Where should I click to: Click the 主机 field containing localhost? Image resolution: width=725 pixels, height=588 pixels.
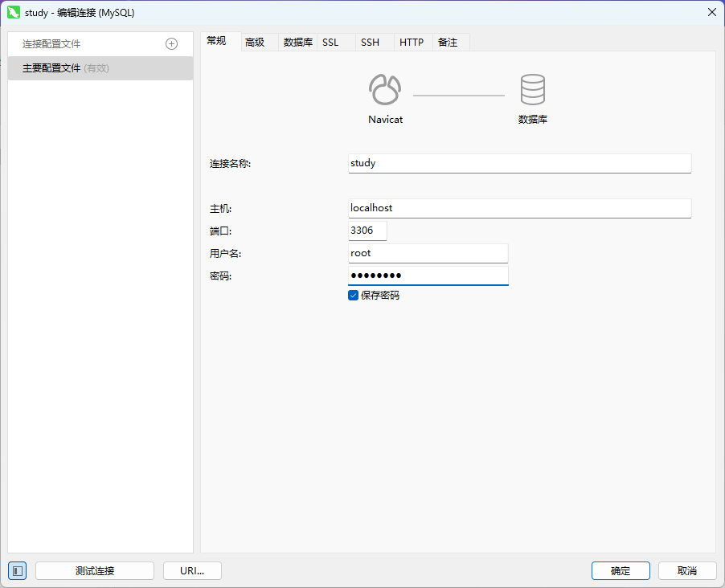pyautogui.click(x=519, y=208)
